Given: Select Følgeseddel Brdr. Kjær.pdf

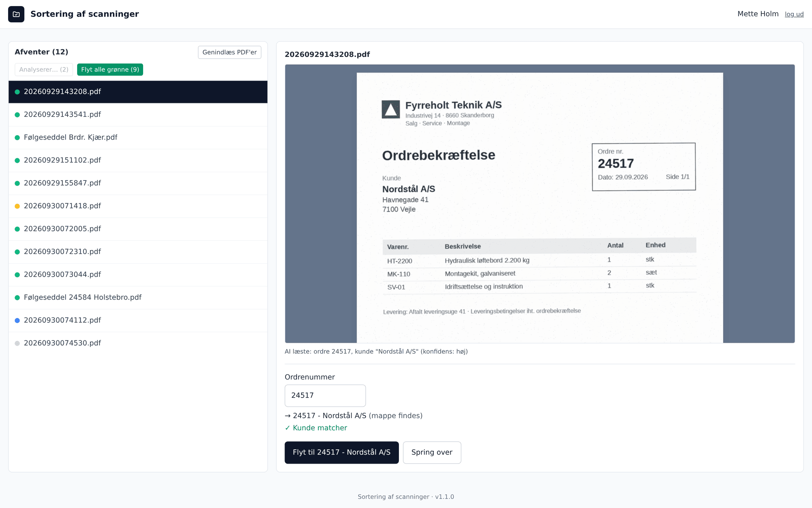Looking at the screenshot, I should point(138,137).
